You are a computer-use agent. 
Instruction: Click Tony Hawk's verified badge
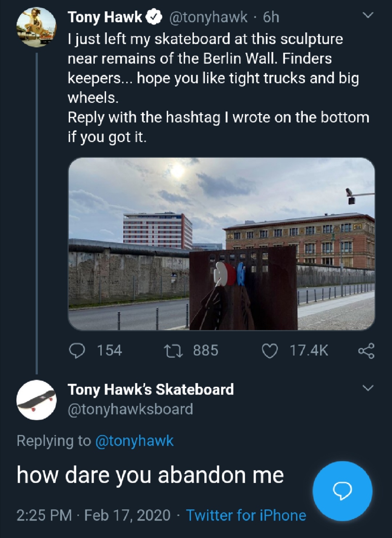point(154,17)
